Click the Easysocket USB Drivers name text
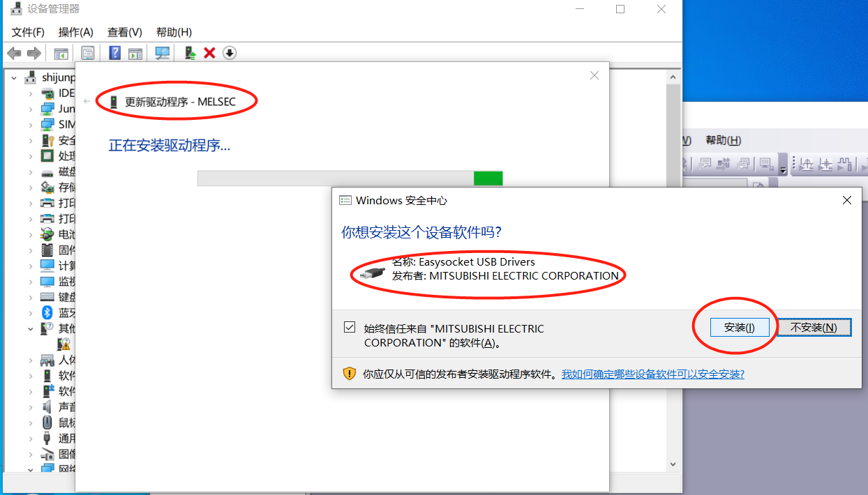Viewport: 868px width, 495px height. [463, 262]
